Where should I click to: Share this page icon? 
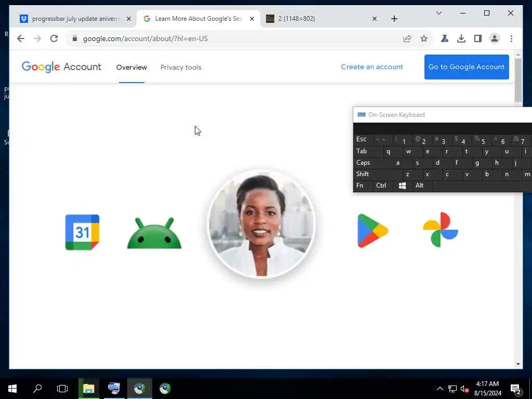click(x=407, y=38)
